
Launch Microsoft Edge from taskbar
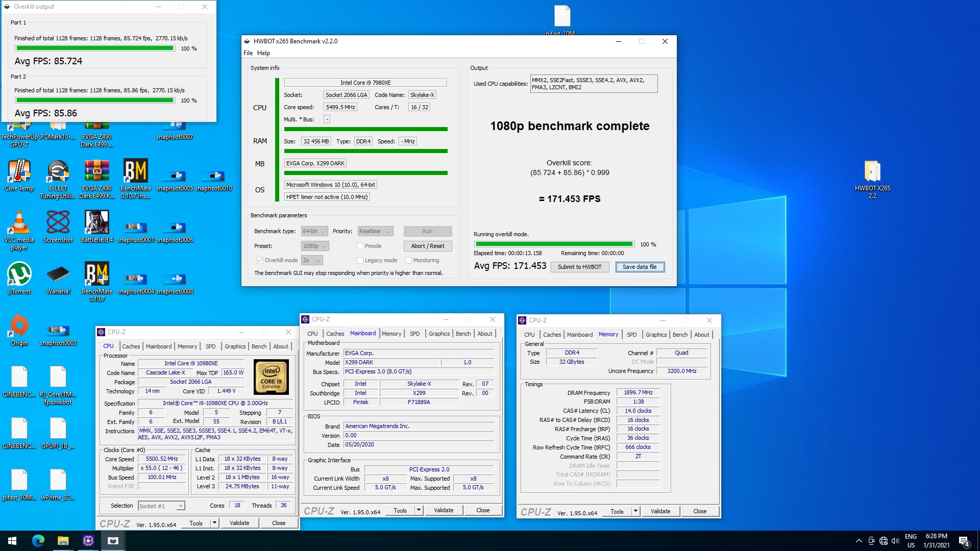tap(38, 541)
